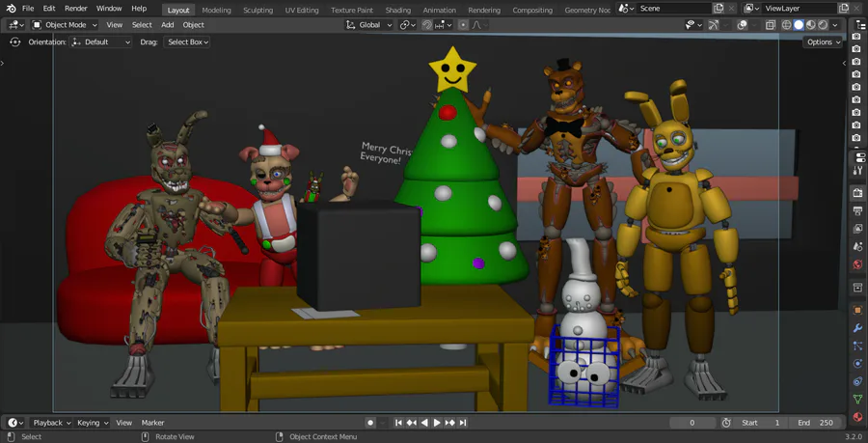Switch to the UV Editing workspace tab
The image size is (868, 443).
(x=302, y=10)
